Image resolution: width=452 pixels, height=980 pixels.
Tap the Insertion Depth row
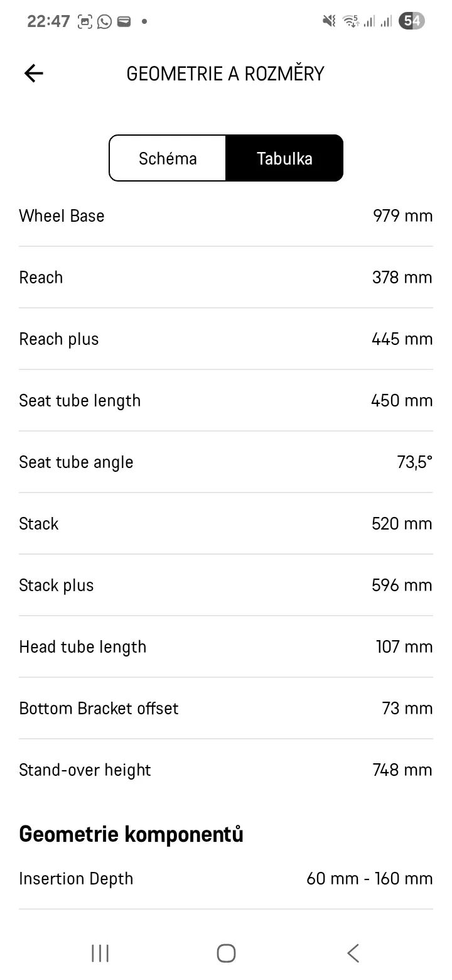[x=226, y=878]
